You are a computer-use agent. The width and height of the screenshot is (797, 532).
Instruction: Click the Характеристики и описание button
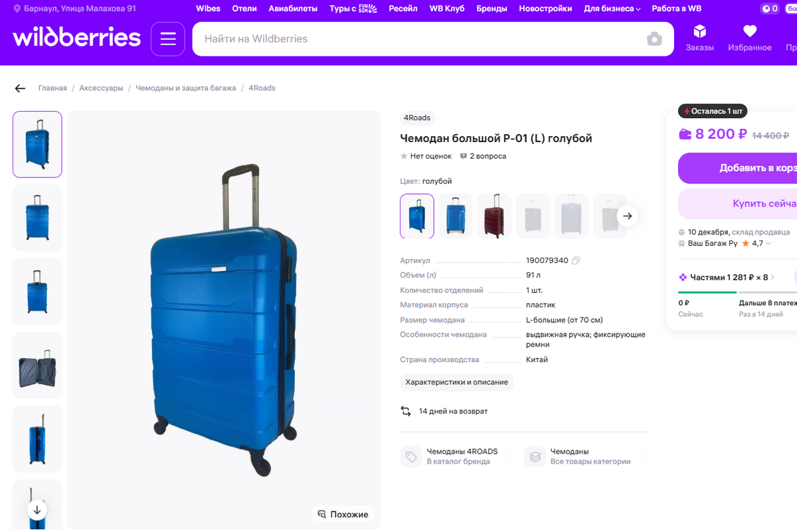tap(456, 383)
